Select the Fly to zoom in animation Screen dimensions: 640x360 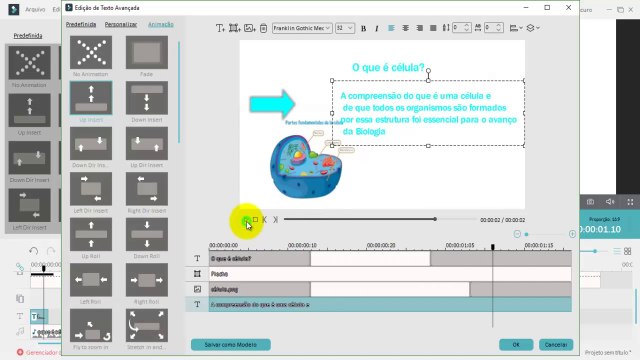point(91,325)
